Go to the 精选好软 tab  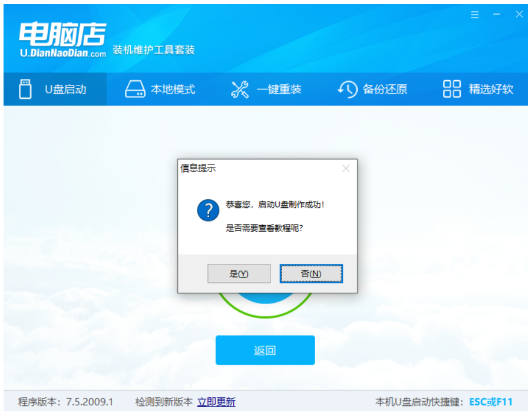point(478,89)
